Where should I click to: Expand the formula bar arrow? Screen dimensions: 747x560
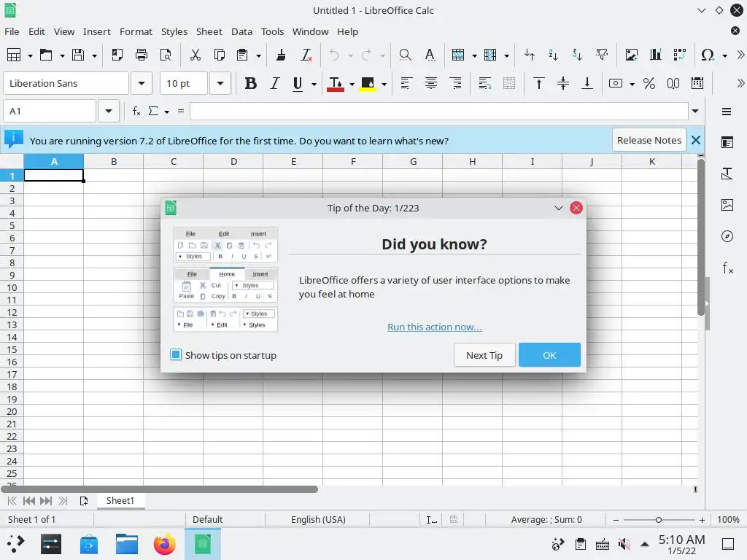tap(695, 111)
